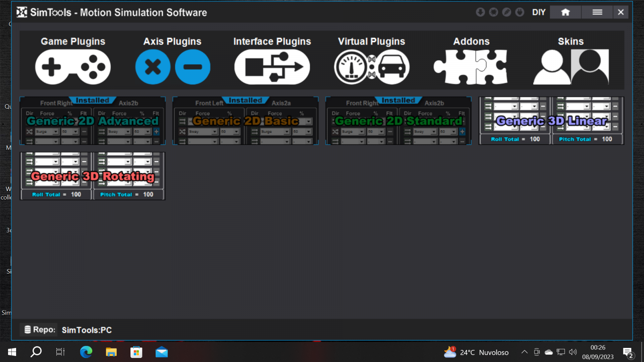644x362 pixels.
Task: Click the starburst icon in the title bar
Action: (493, 12)
